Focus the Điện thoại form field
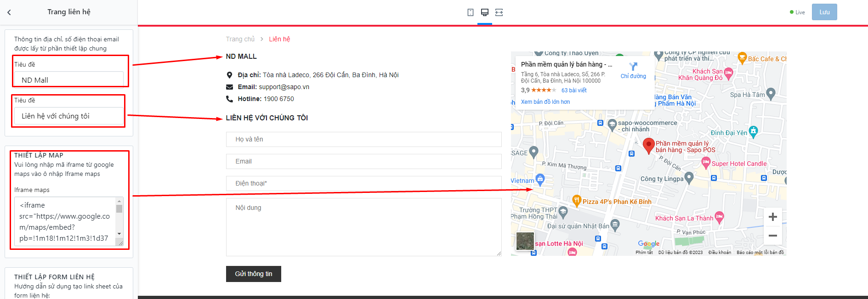Image resolution: width=868 pixels, height=299 pixels. tap(363, 183)
